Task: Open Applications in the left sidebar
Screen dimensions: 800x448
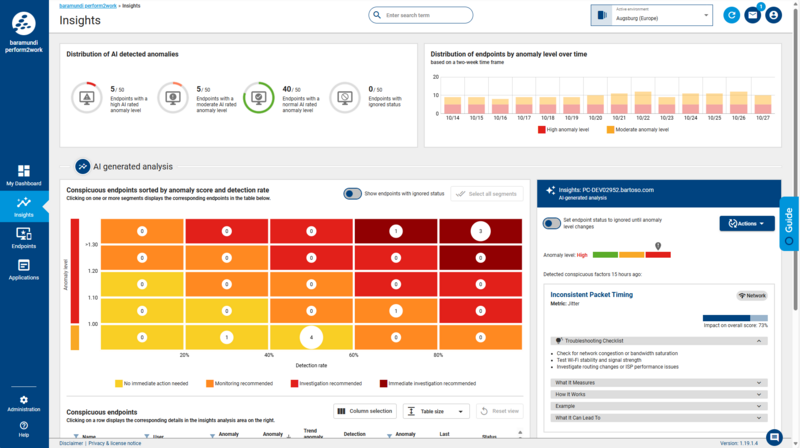Action: pyautogui.click(x=24, y=268)
